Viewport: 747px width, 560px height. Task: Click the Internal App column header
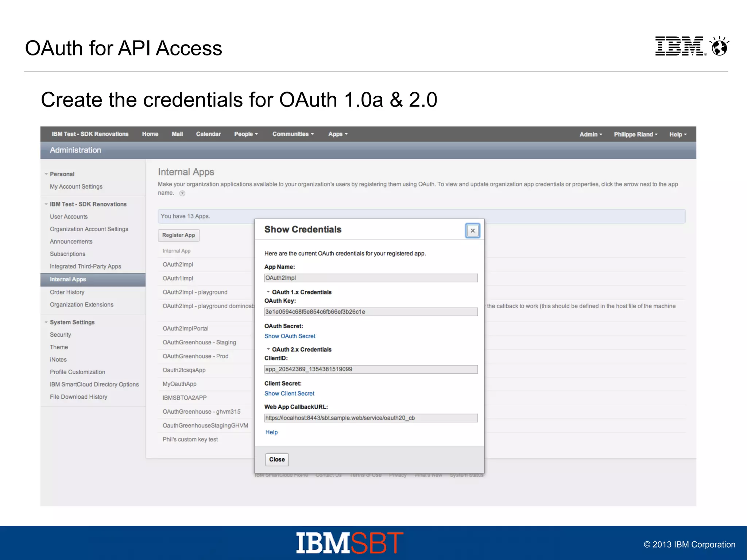[x=177, y=251]
